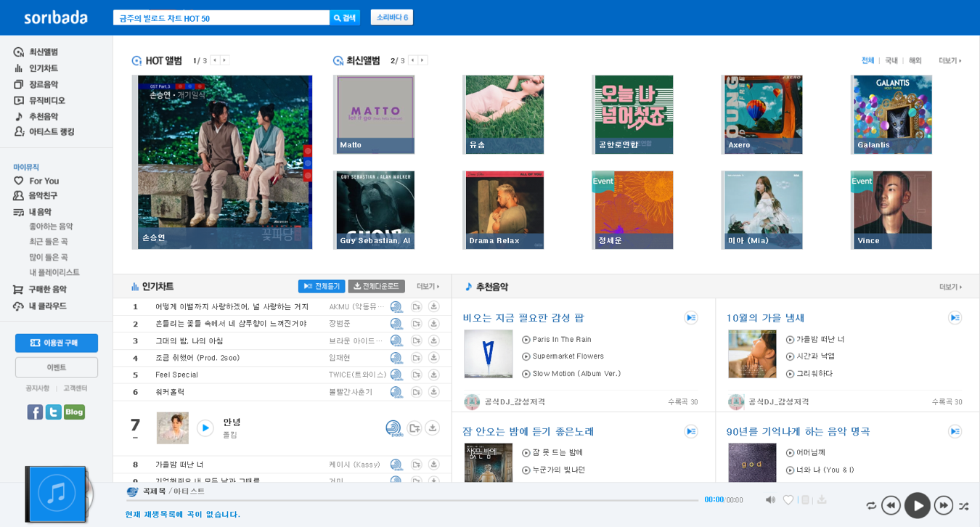Go to the next HOT 앨범 page
Screen dimensions: 980x527
pyautogui.click(x=224, y=60)
